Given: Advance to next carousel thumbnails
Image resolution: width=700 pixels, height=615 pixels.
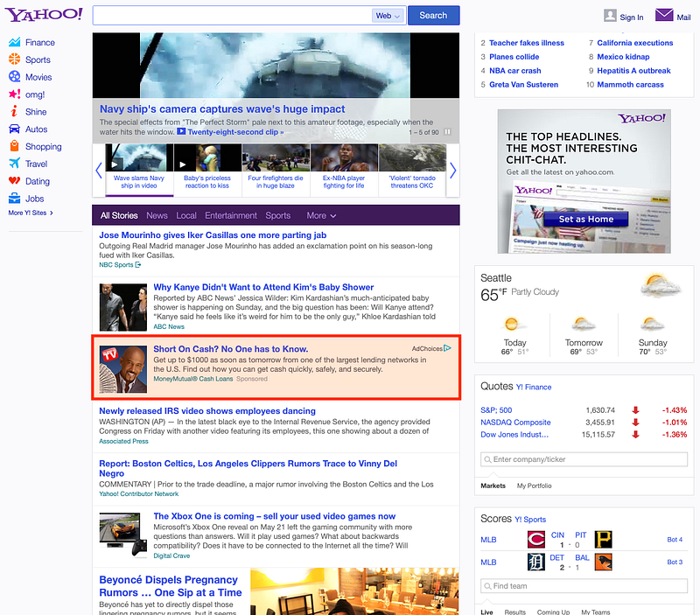Looking at the screenshot, I should point(452,170).
